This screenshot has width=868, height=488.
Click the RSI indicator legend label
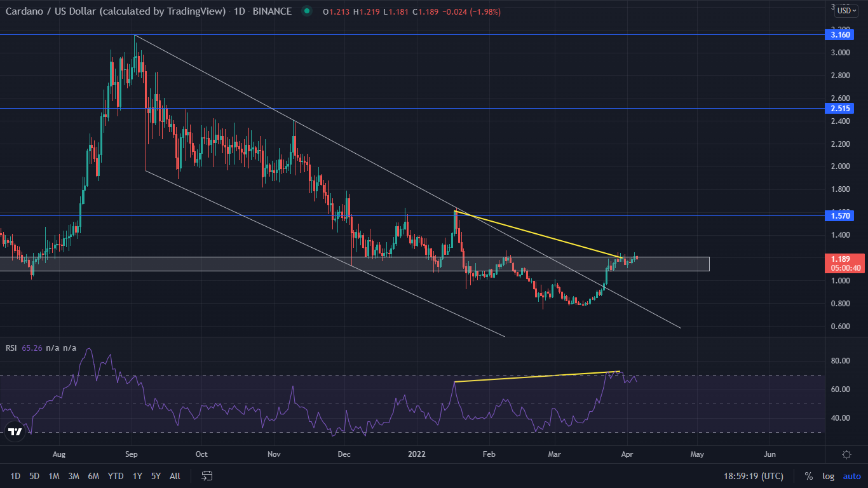point(11,348)
